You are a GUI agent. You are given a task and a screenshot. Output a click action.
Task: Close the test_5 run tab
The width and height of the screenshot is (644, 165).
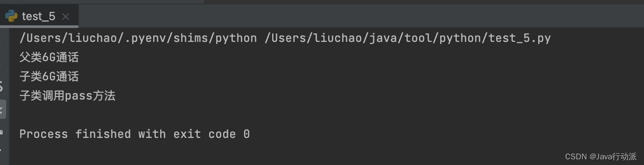66,17
